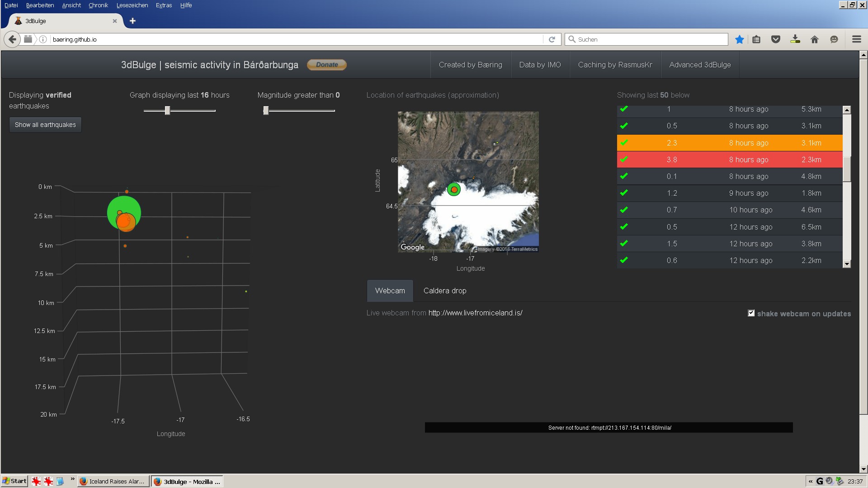Click the back navigation arrow
This screenshot has height=488, width=868.
point(12,40)
